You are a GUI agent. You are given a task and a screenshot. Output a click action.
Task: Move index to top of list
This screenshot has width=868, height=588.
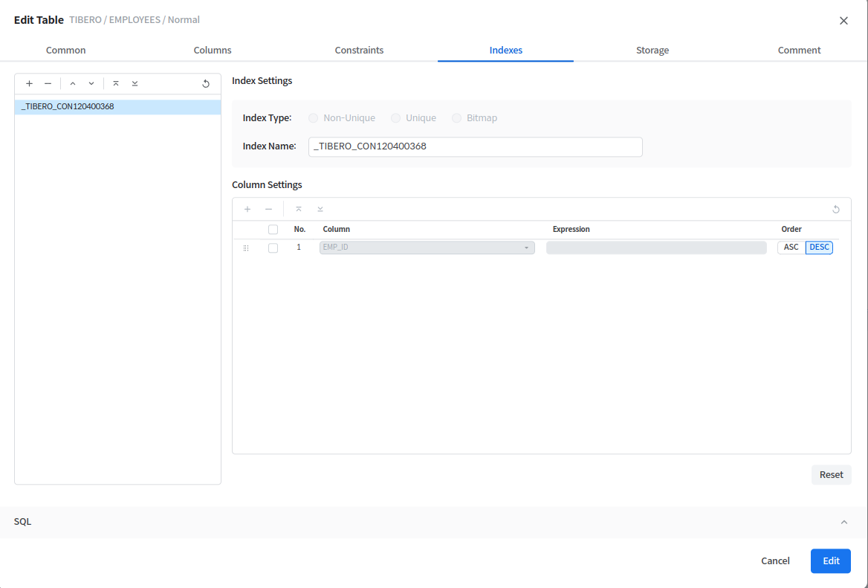point(116,84)
